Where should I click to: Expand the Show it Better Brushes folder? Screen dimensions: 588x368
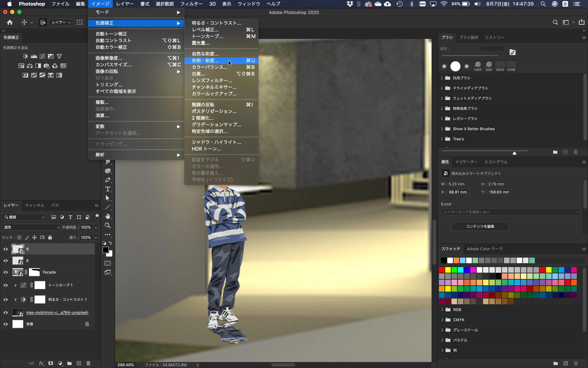click(x=442, y=129)
